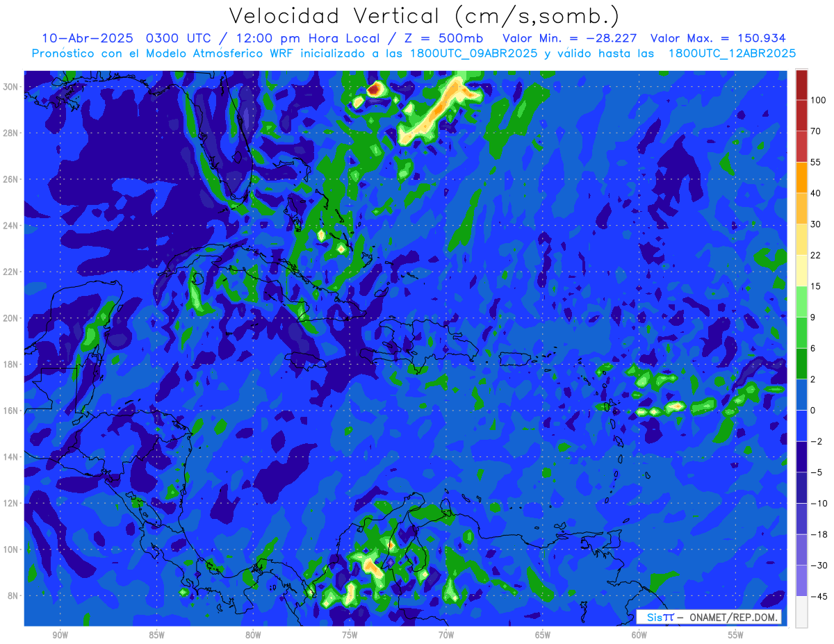
Task: Click the '85W' longitude axis label
Action: click(156, 635)
